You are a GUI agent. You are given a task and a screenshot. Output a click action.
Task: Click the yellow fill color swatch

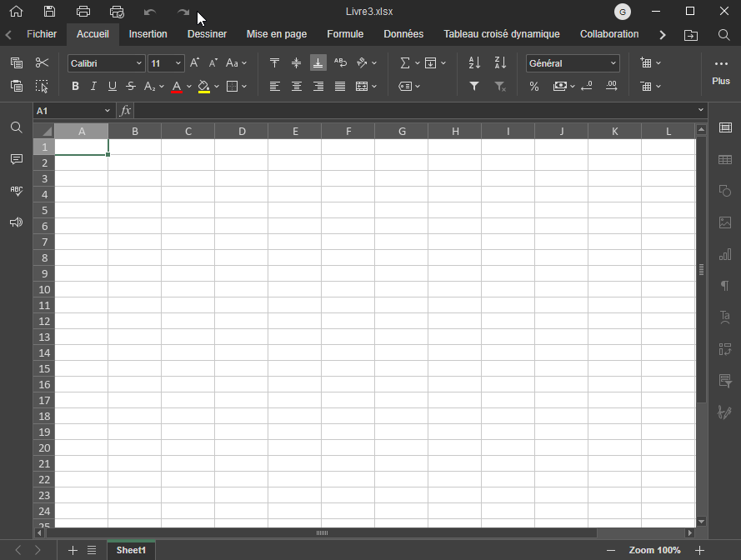point(203,87)
